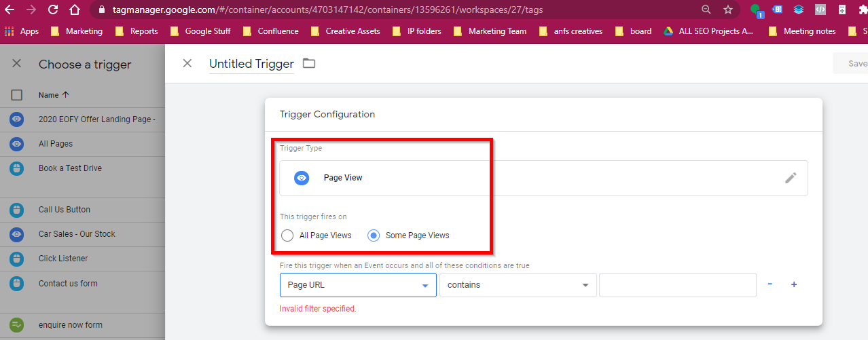The width and height of the screenshot is (868, 340).
Task: Click the Page View eye icon
Action: (302, 178)
